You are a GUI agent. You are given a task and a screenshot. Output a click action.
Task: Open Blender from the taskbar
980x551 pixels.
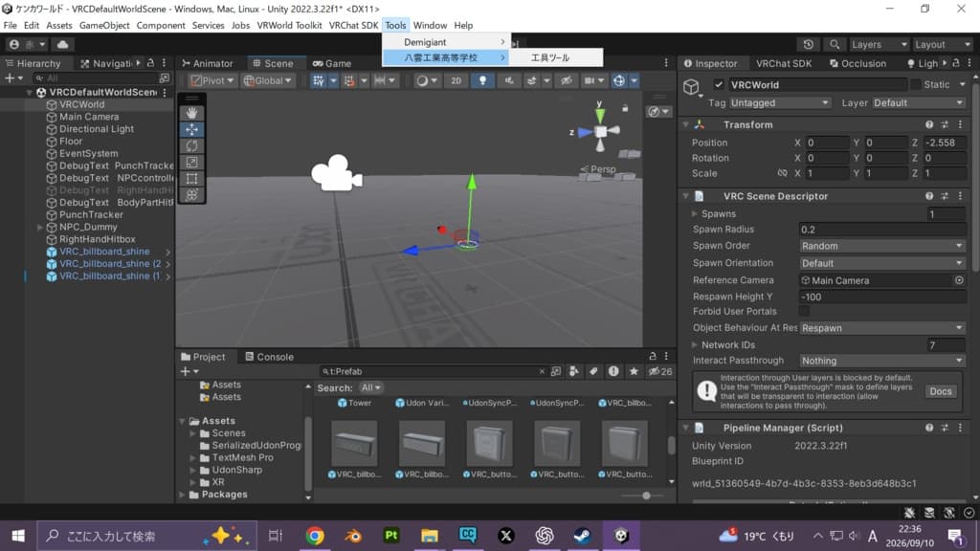(353, 536)
